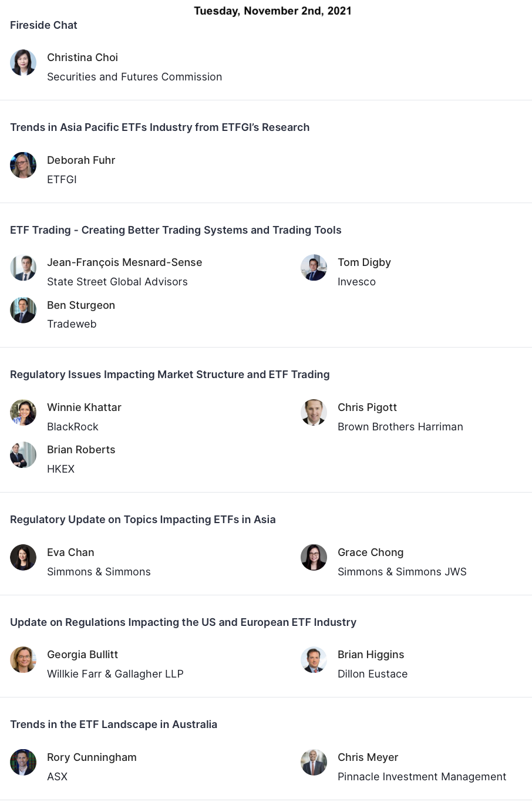Click Deborah Fuhr's avatar photo
Screen dimensions: 532x802
coord(23,166)
